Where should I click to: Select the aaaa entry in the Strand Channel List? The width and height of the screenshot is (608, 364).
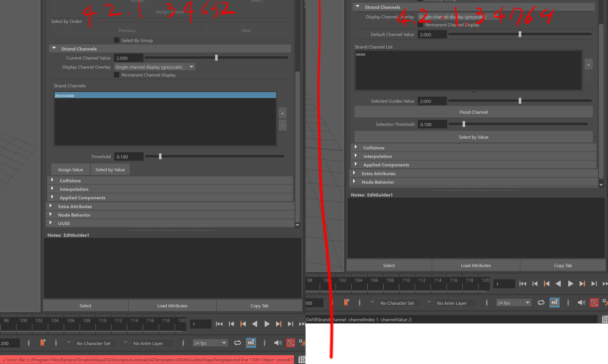pyautogui.click(x=361, y=54)
